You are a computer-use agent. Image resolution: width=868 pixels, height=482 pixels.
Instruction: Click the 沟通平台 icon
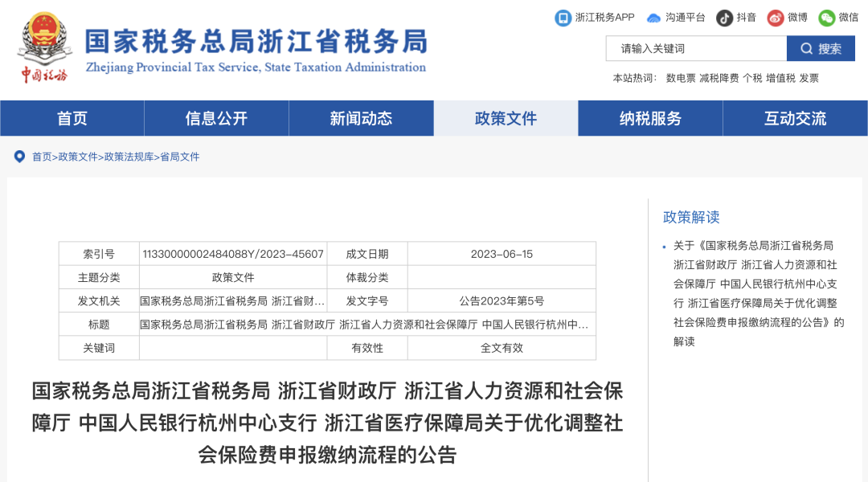654,18
